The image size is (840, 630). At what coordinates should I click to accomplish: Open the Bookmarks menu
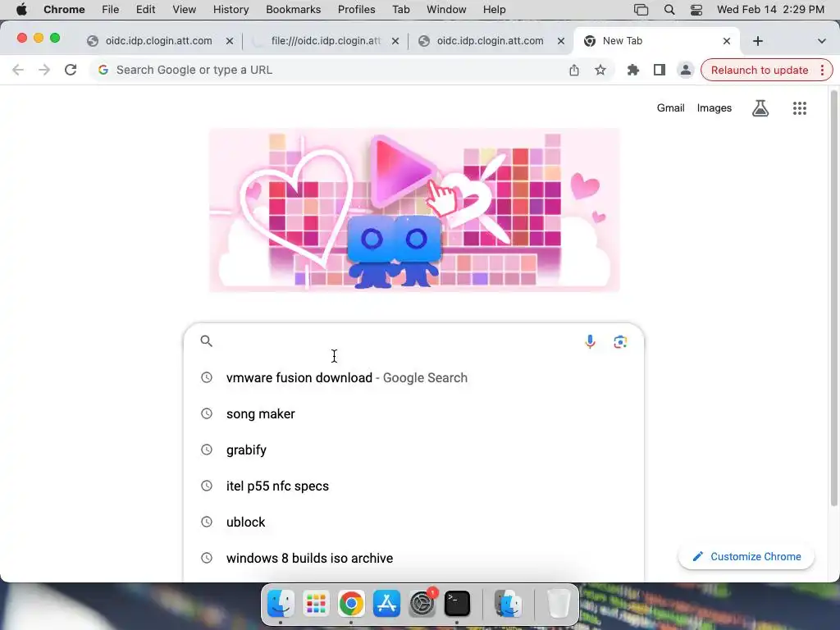[293, 10]
